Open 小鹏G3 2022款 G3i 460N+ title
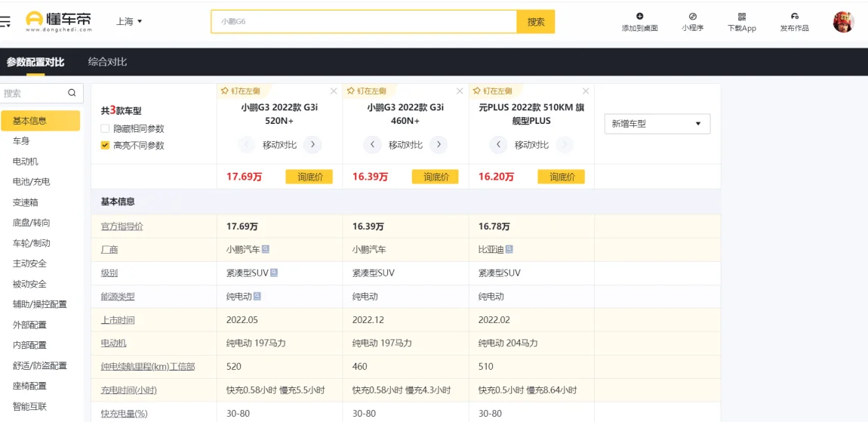Screen dimensions: 868x422 pos(406,114)
